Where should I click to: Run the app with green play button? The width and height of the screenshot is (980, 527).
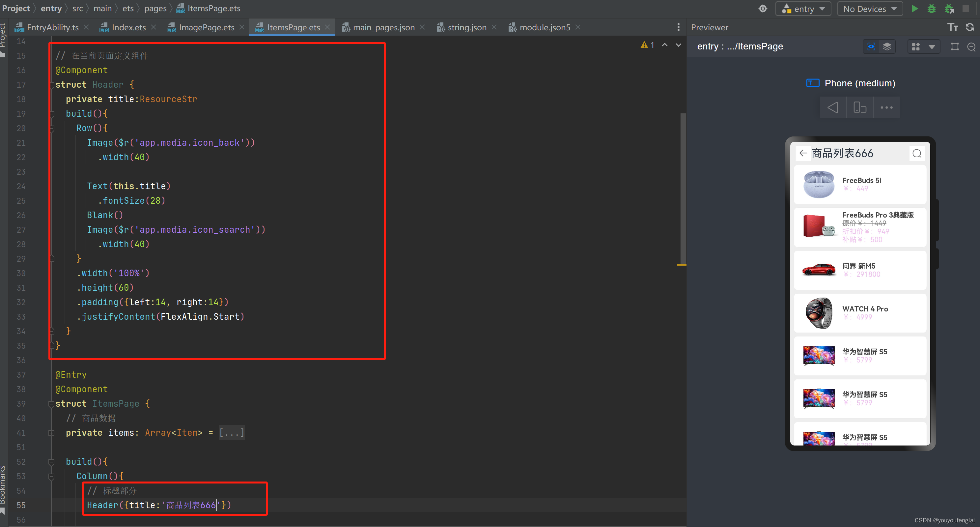[x=914, y=8]
